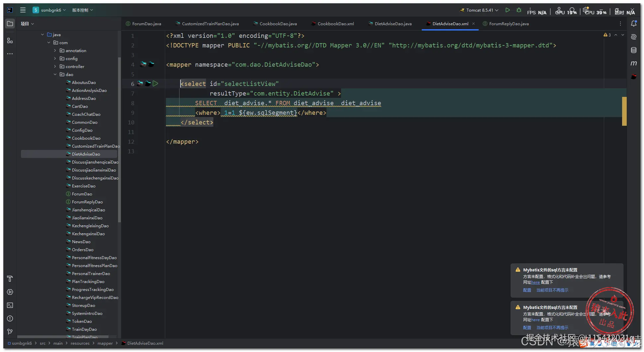Open the Maven tool window icon
This screenshot has width=644, height=352.
(x=633, y=63)
